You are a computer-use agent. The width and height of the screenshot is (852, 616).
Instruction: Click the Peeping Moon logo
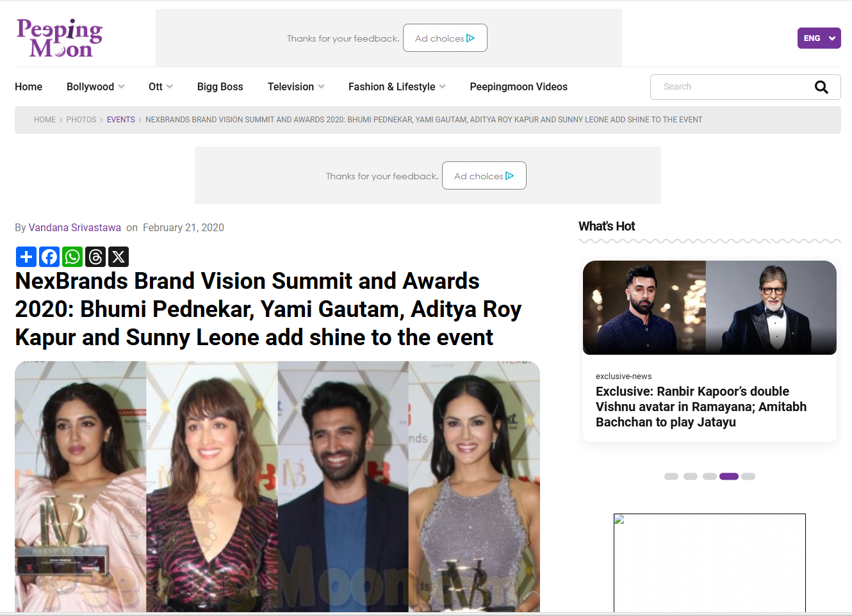click(60, 38)
